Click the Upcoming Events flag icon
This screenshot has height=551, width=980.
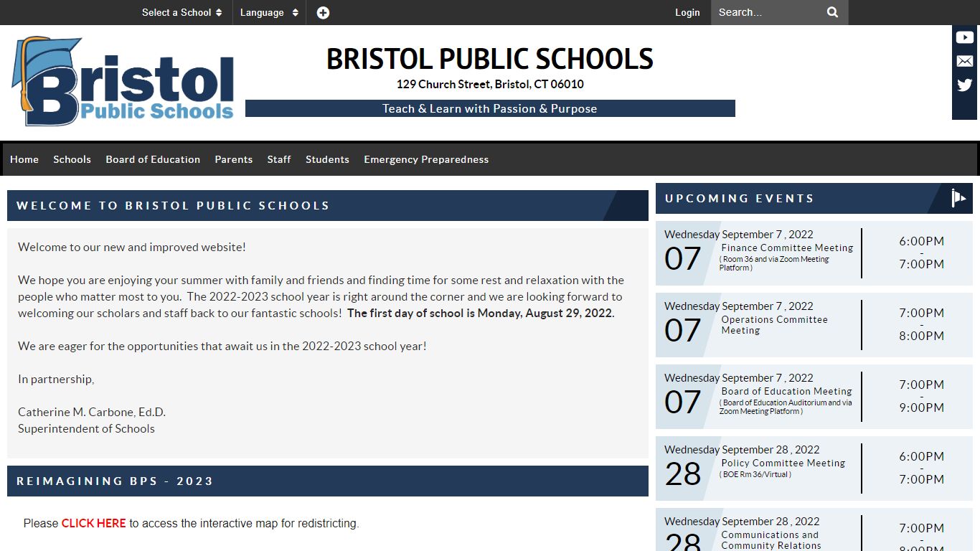coord(958,198)
